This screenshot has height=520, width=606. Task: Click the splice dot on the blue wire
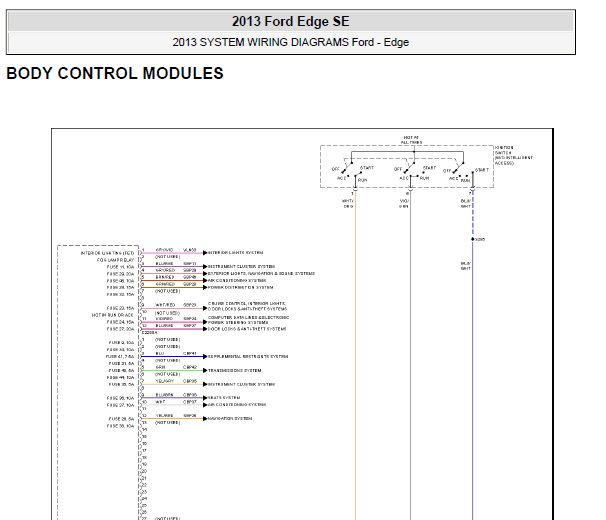pyautogui.click(x=473, y=239)
